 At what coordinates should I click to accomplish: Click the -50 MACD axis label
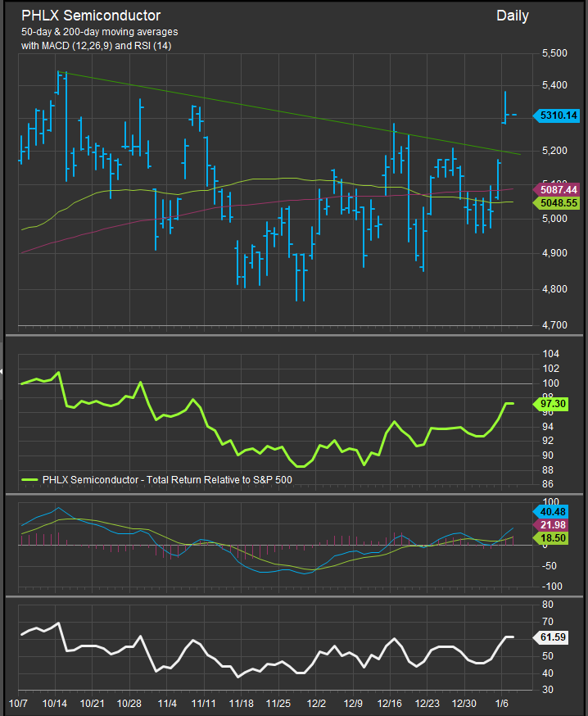[550, 566]
